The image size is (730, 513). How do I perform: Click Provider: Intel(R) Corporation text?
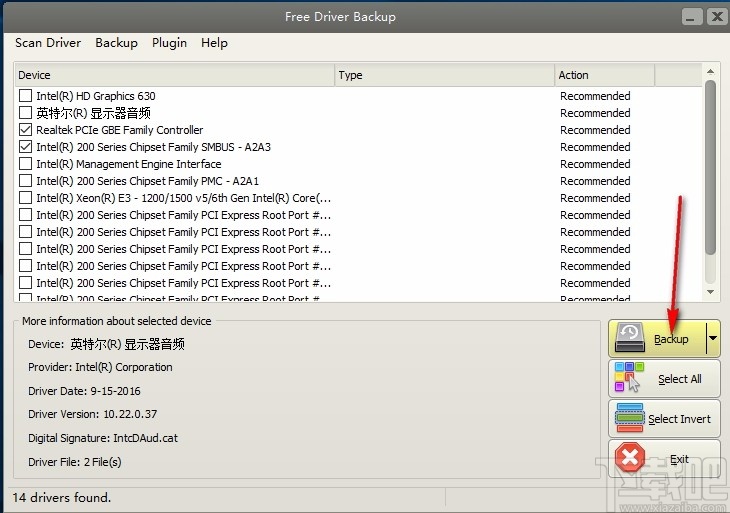pos(100,367)
